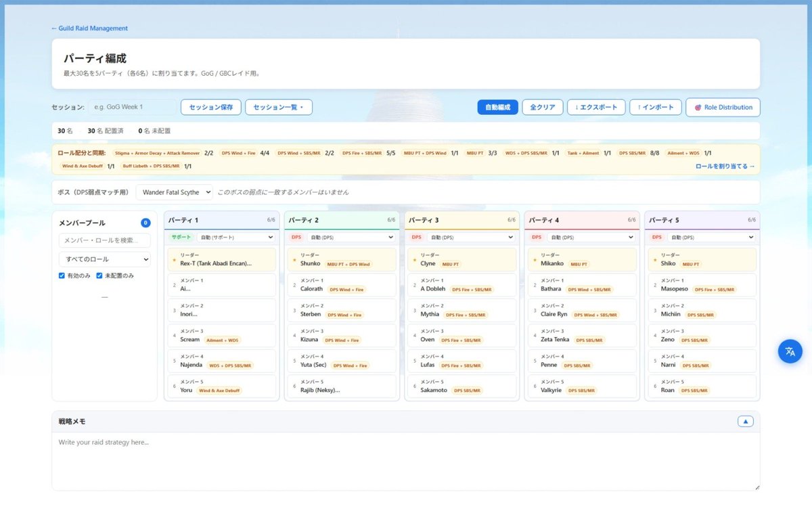Select member Scream in パーティ 1
Screen dimensions: 812x532
click(x=222, y=336)
